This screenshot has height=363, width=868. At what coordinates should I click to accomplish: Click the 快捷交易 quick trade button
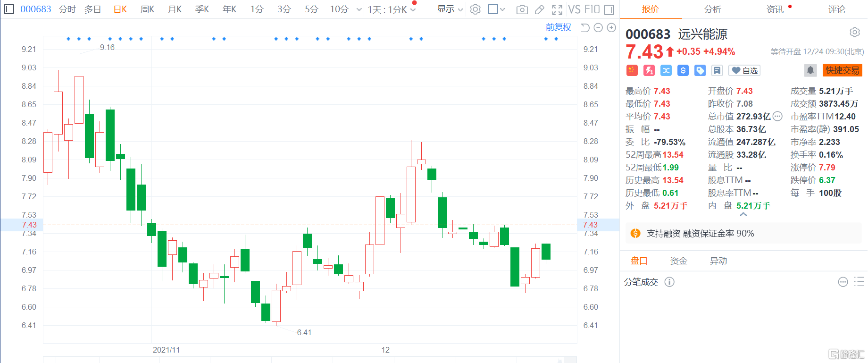pos(843,70)
